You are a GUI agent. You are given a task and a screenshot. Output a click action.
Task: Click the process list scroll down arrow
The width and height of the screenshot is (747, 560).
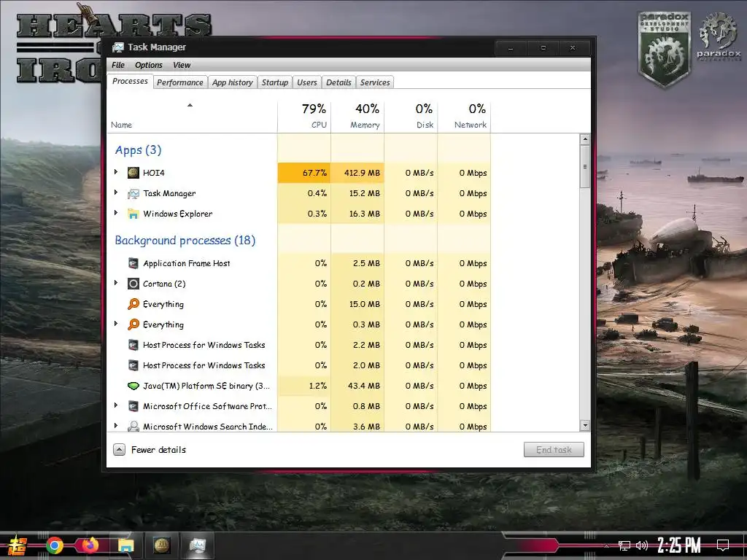coord(585,425)
